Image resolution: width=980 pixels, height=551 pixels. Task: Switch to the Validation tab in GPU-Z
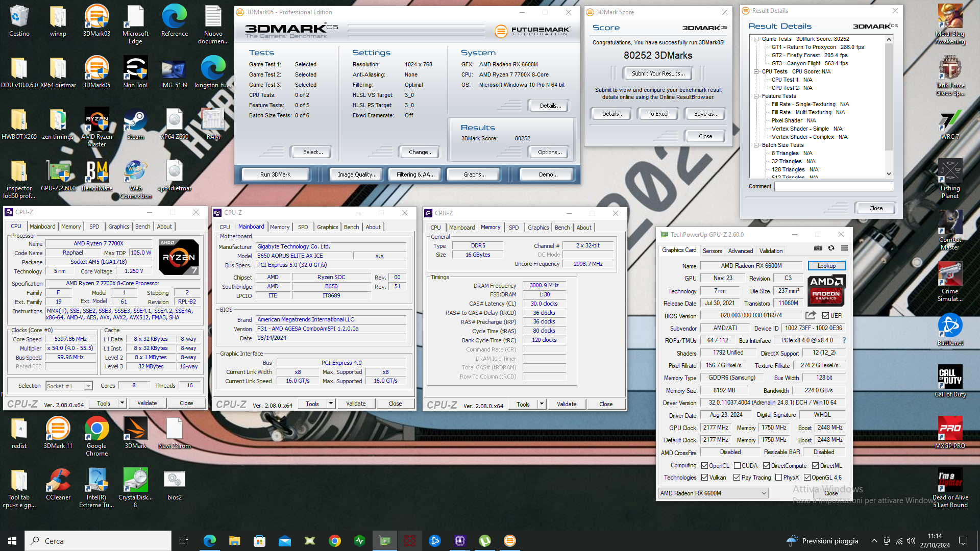771,251
